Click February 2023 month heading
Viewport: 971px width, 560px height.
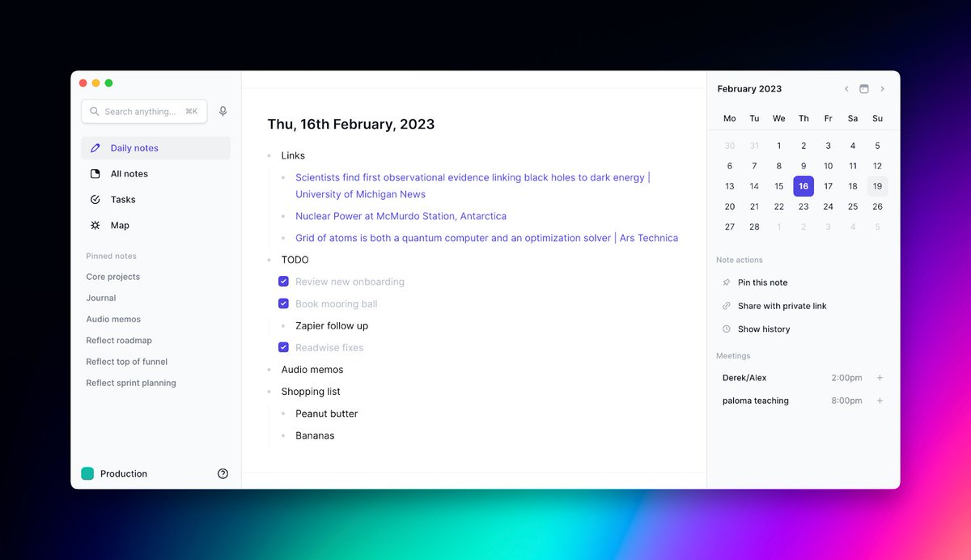tap(749, 89)
